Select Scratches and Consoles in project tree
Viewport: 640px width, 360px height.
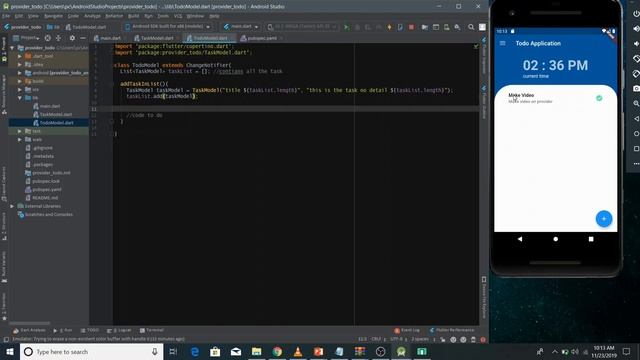[45, 214]
